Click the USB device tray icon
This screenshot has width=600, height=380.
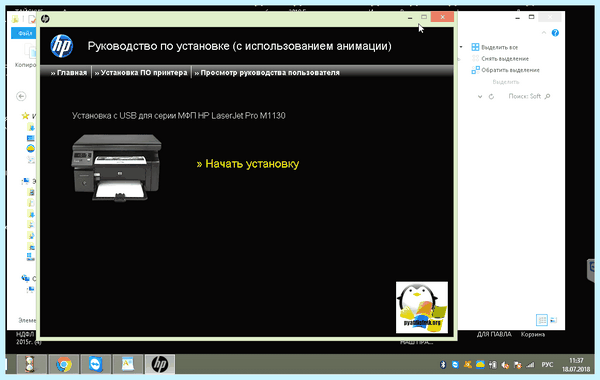[493, 365]
